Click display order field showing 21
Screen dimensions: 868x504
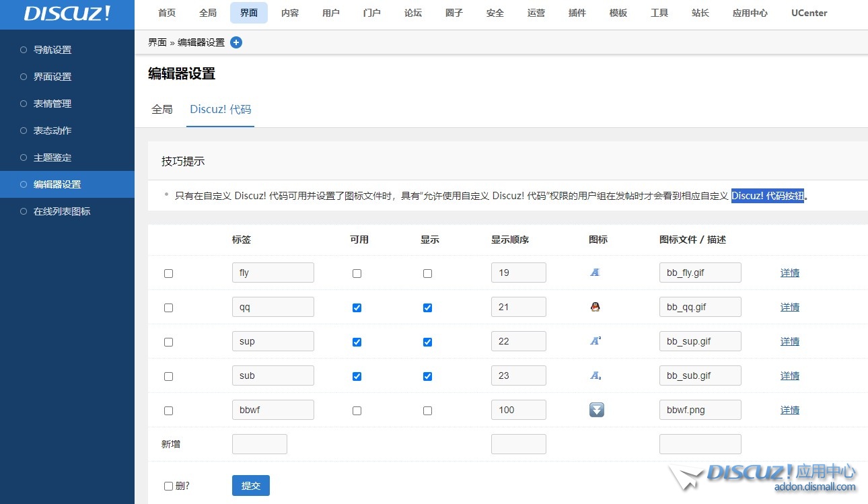(x=519, y=307)
